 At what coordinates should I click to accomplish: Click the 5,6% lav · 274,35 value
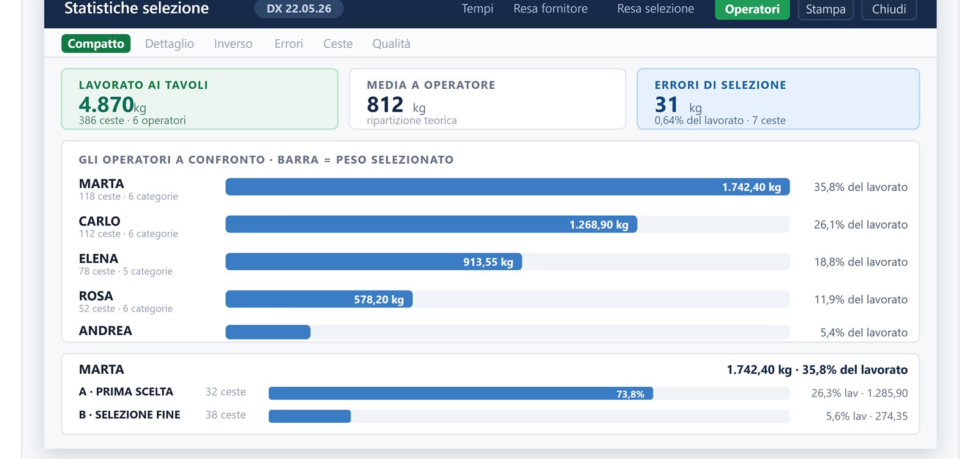(867, 416)
